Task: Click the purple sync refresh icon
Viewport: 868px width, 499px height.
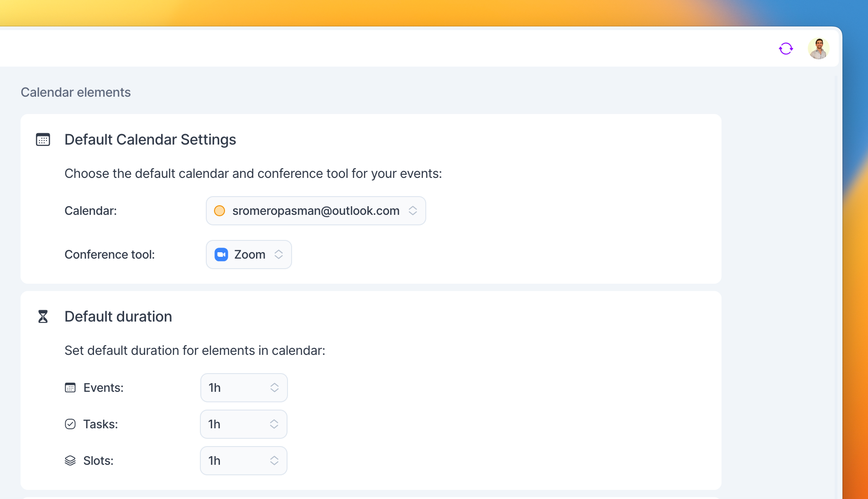Action: click(785, 48)
